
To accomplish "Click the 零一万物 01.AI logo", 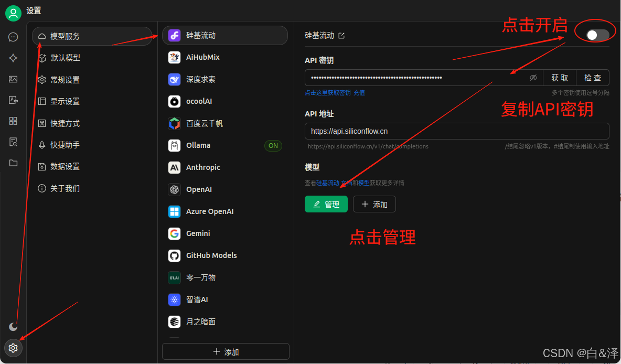I will click(174, 277).
